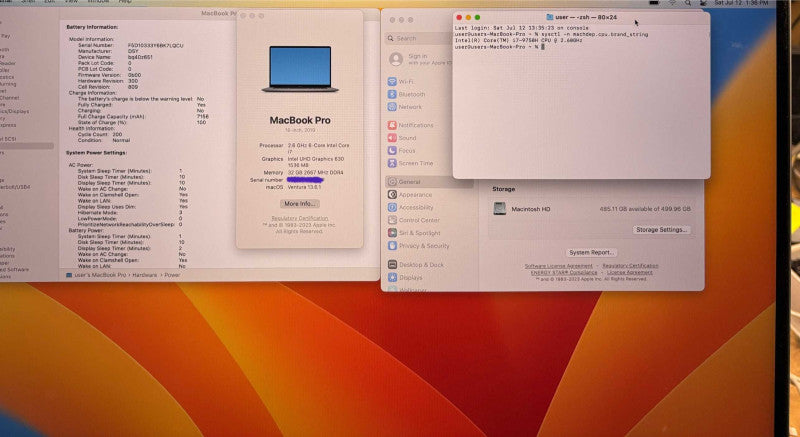Click the Storage Settings... button
The width and height of the screenshot is (800, 437).
click(x=661, y=229)
